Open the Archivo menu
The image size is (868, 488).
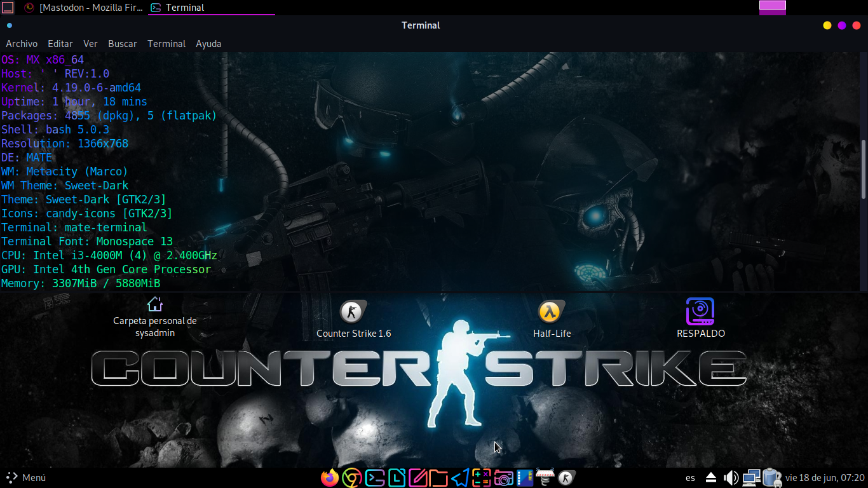[x=22, y=44]
